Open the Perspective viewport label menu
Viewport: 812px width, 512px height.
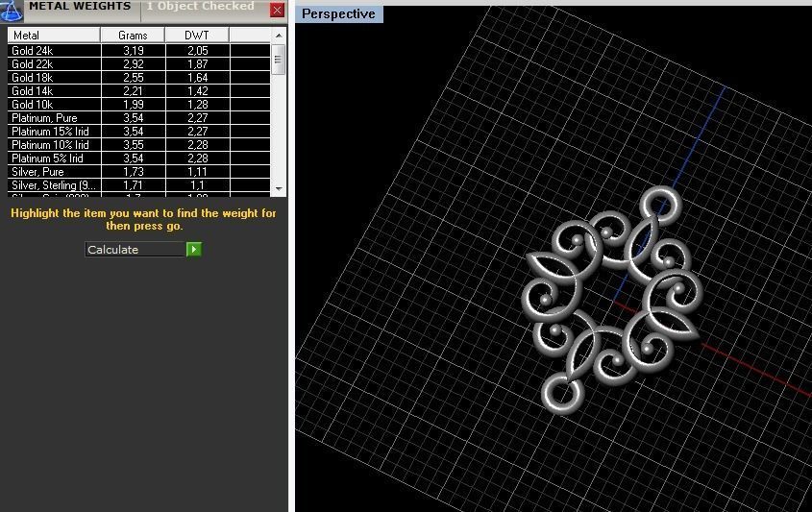pos(338,14)
